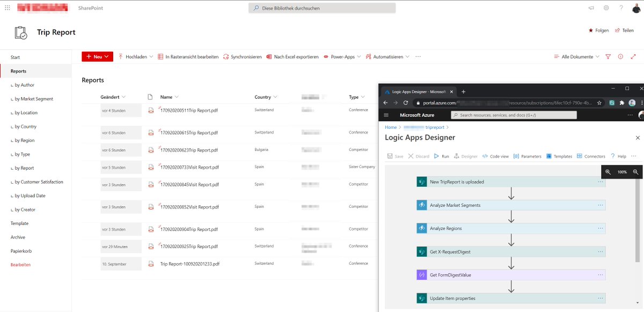Expand the Analyze Regions step
The width and height of the screenshot is (644, 312).
coord(511,228)
